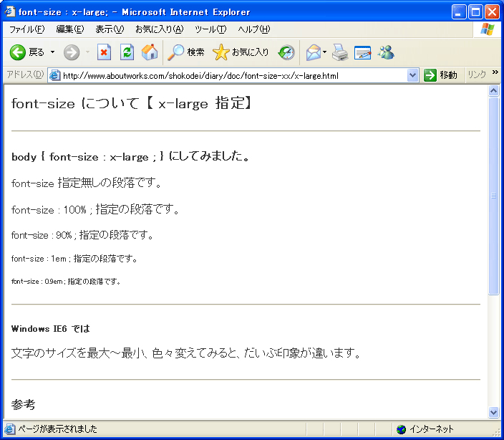This screenshot has height=440, width=504.
Task: Click the Messenger people icon
Action: (x=387, y=52)
